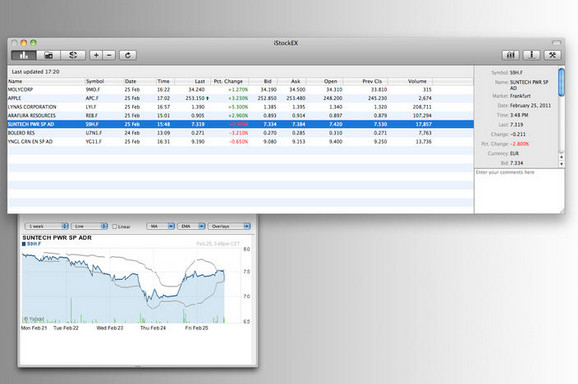Open preferences tools icon
578x384 pixels.
pos(552,55)
